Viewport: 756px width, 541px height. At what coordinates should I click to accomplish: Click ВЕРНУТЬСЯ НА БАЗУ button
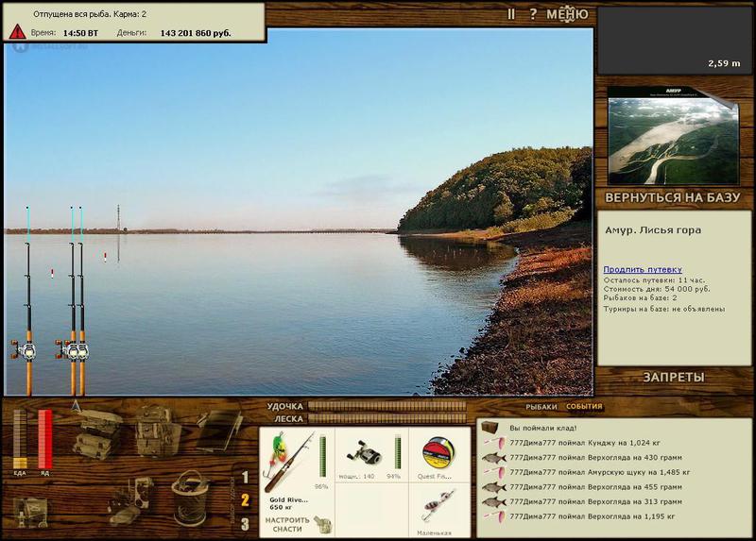point(674,198)
